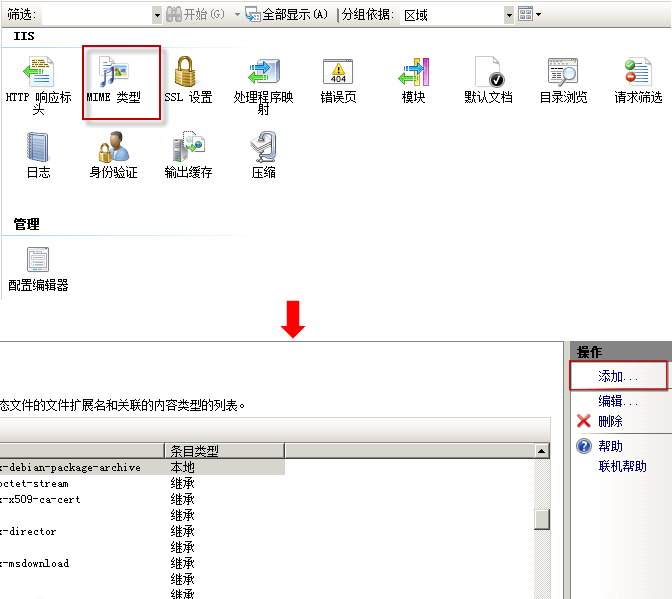Click 全部显示(A) toolbar button
This screenshot has height=599, width=672.
click(x=287, y=15)
